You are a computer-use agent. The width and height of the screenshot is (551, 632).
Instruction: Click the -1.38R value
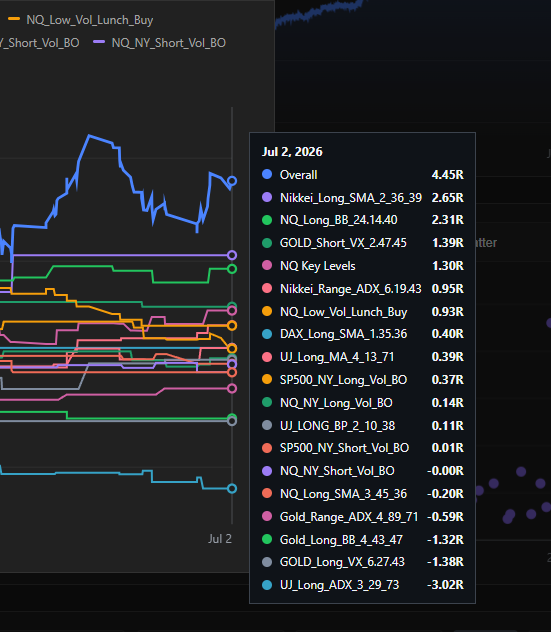click(x=445, y=562)
